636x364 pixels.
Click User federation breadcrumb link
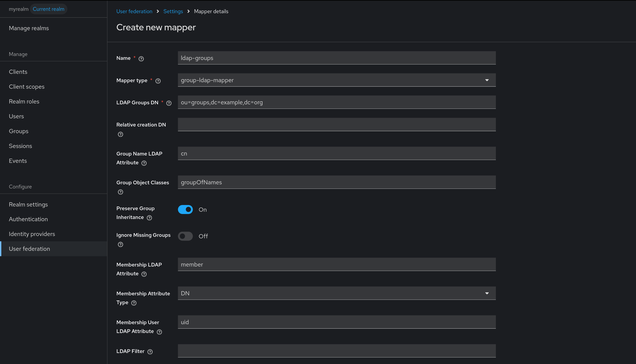point(134,11)
